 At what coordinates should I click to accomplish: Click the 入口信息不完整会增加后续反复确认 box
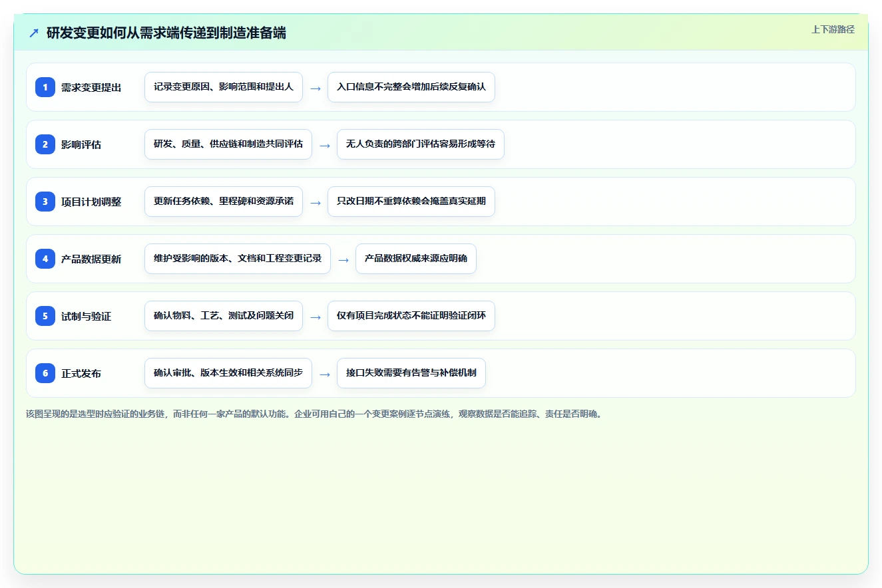tap(411, 87)
